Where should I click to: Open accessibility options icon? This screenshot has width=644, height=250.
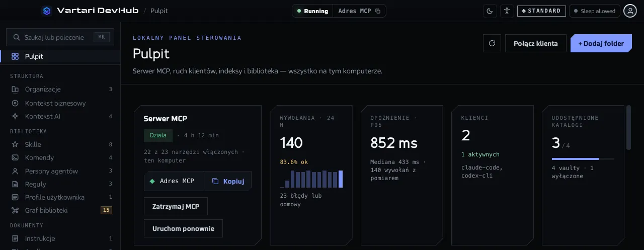507,11
